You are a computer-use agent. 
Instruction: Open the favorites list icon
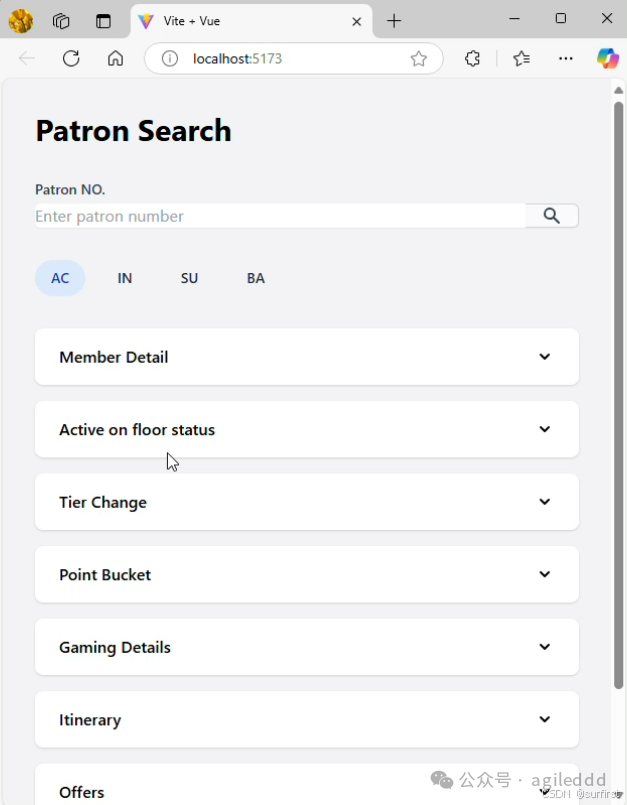point(521,59)
